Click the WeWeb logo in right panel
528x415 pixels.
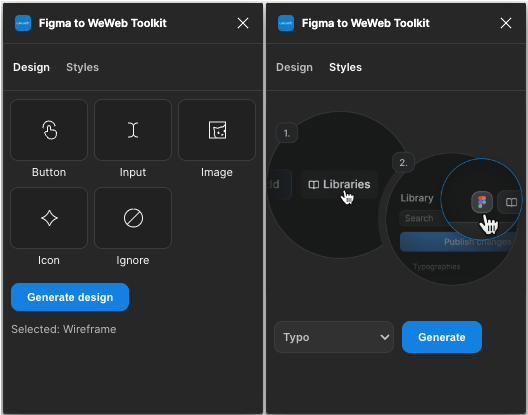point(286,23)
